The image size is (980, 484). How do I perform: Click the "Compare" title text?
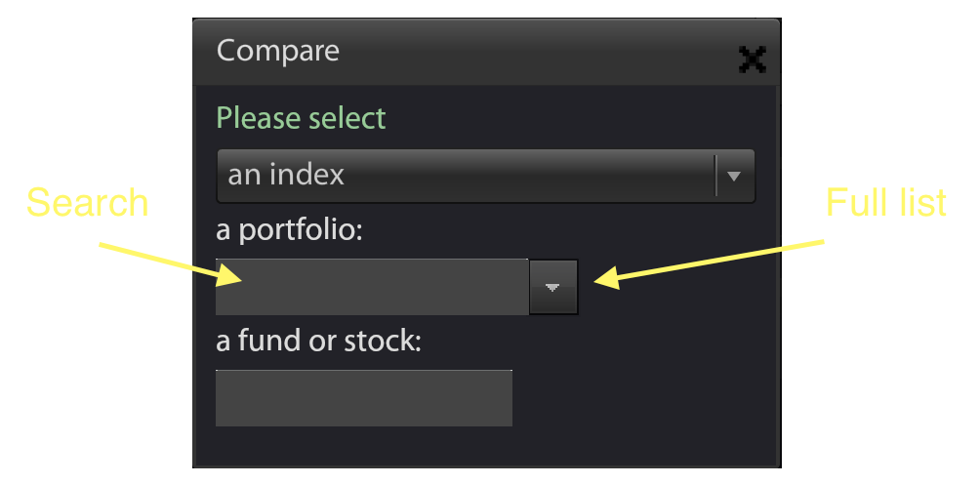tap(278, 51)
